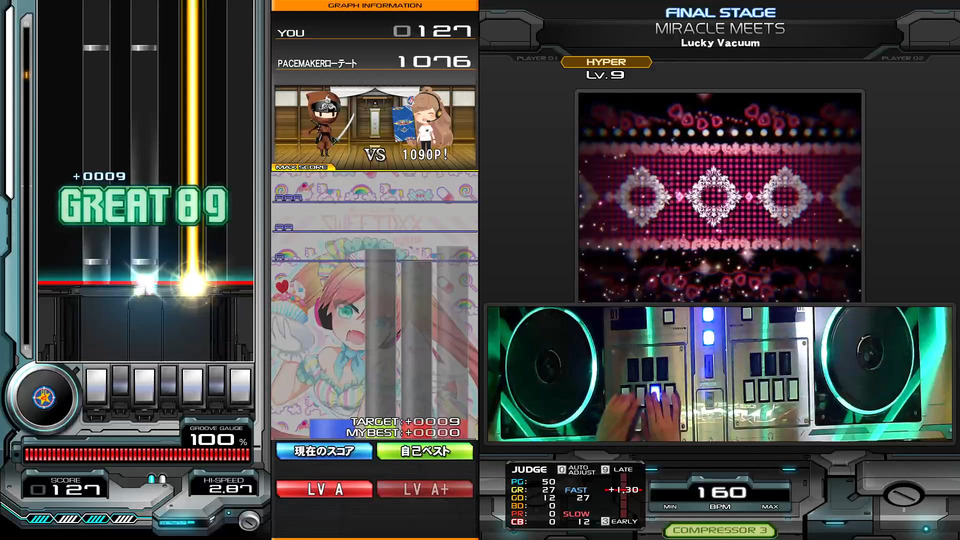
Task: Click the turntable scratch disc with star emblem
Action: click(x=44, y=399)
